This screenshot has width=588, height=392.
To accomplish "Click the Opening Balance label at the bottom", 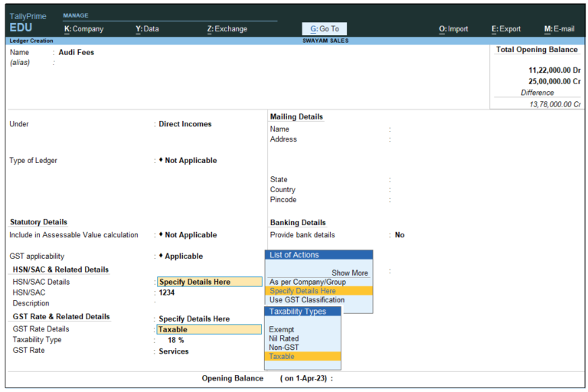I will tap(233, 378).
